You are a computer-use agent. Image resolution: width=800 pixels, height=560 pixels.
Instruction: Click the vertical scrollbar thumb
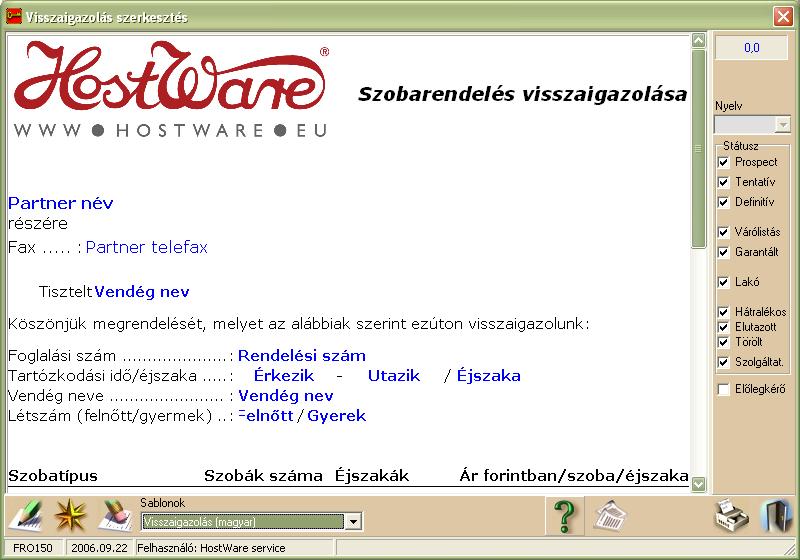tap(698, 148)
